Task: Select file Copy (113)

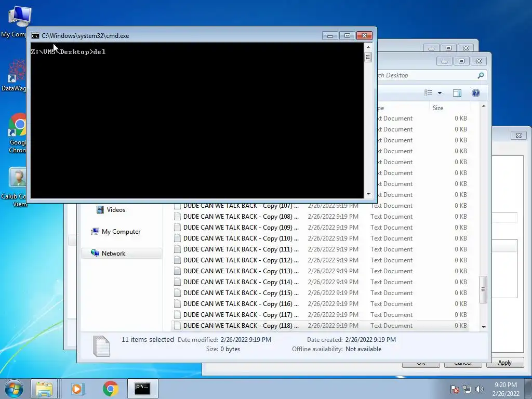Action: (x=320, y=271)
